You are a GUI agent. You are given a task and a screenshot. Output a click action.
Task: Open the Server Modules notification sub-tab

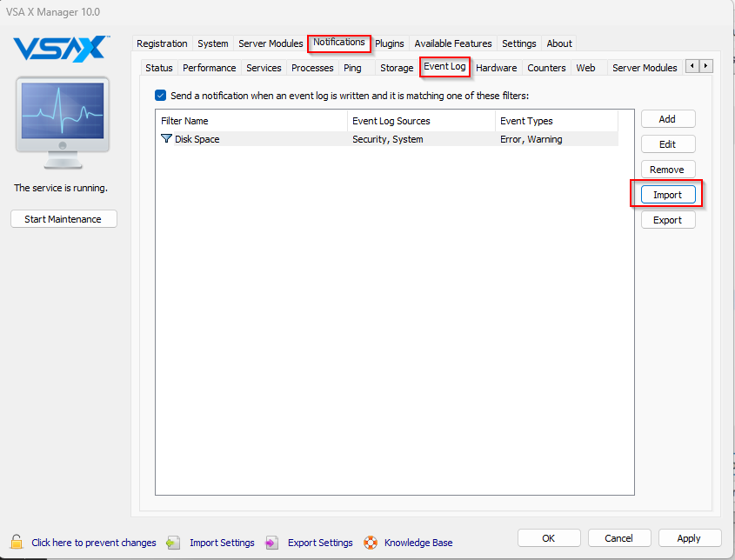[x=645, y=68]
